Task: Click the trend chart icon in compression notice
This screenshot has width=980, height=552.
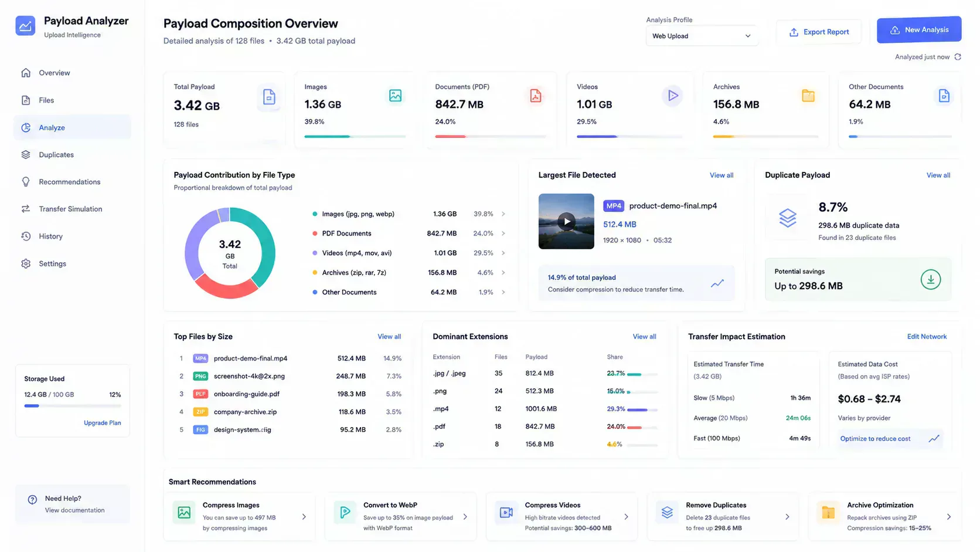Action: 717,283
